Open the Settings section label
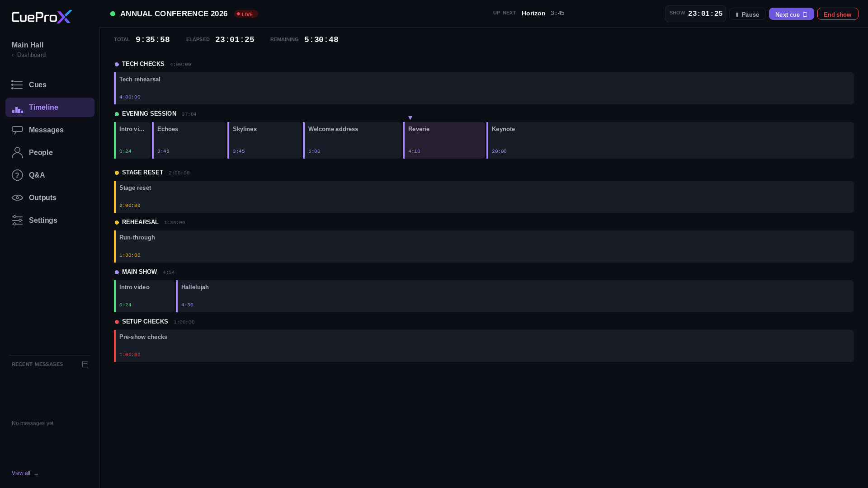The width and height of the screenshot is (868, 488). pyautogui.click(x=43, y=221)
